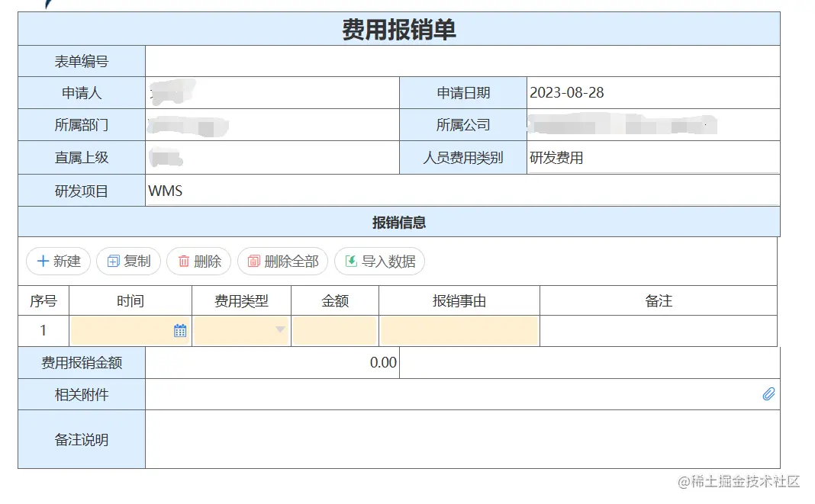815x504 pixels.
Task: Click the 表单编号 field
Action: 462,61
